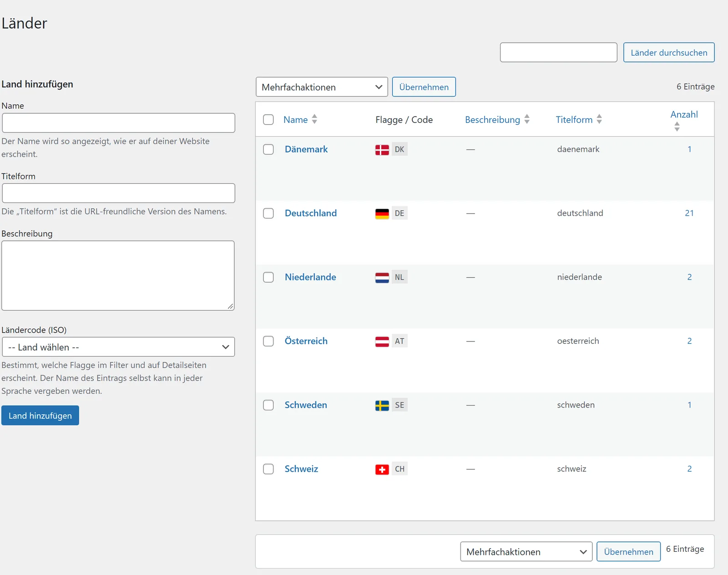
Task: Focus the Länder search input field
Action: [x=558, y=52]
